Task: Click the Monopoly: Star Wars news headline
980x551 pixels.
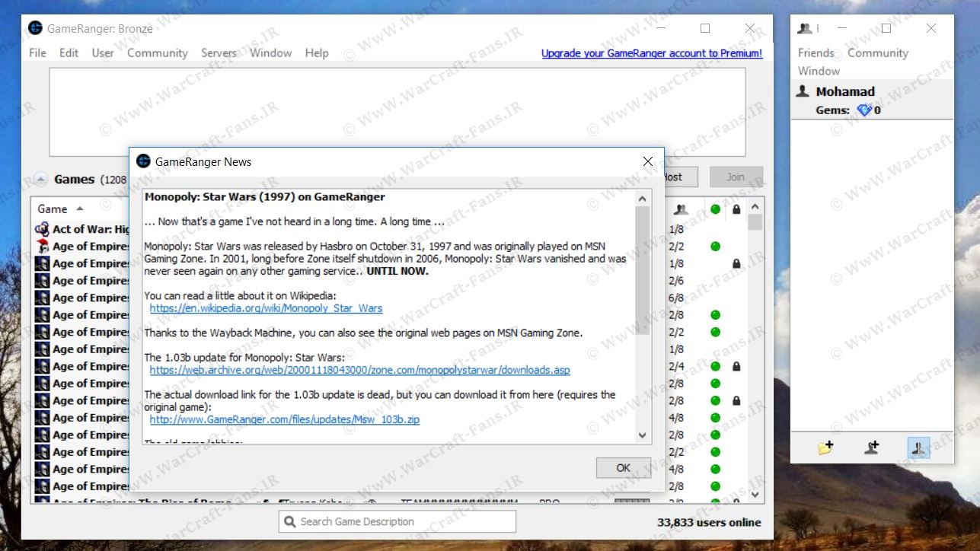Action: click(x=264, y=196)
